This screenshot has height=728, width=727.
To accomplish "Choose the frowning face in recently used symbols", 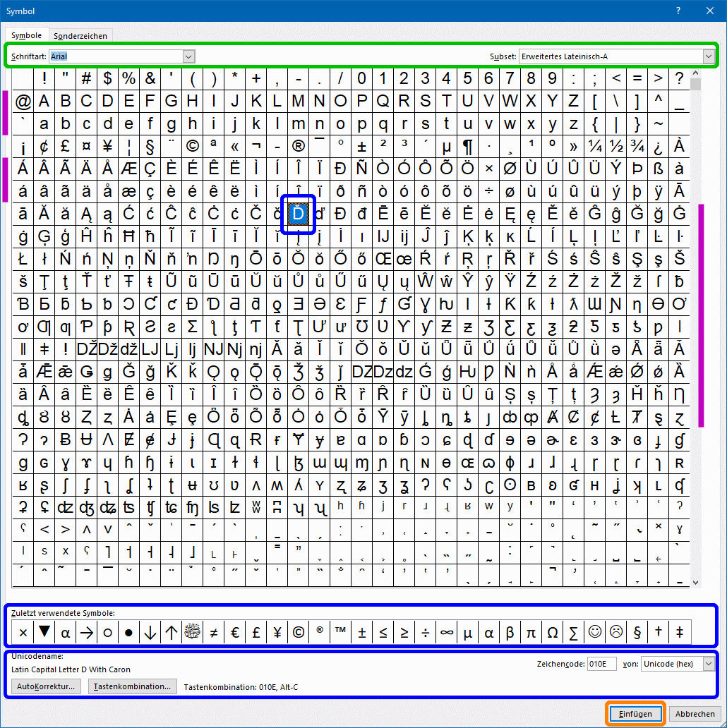I will pyautogui.click(x=616, y=633).
